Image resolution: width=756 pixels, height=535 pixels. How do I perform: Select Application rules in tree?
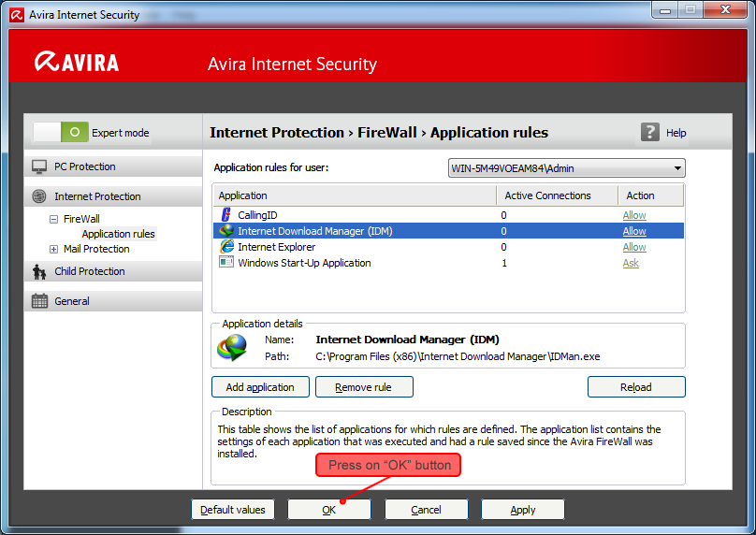pyautogui.click(x=118, y=234)
